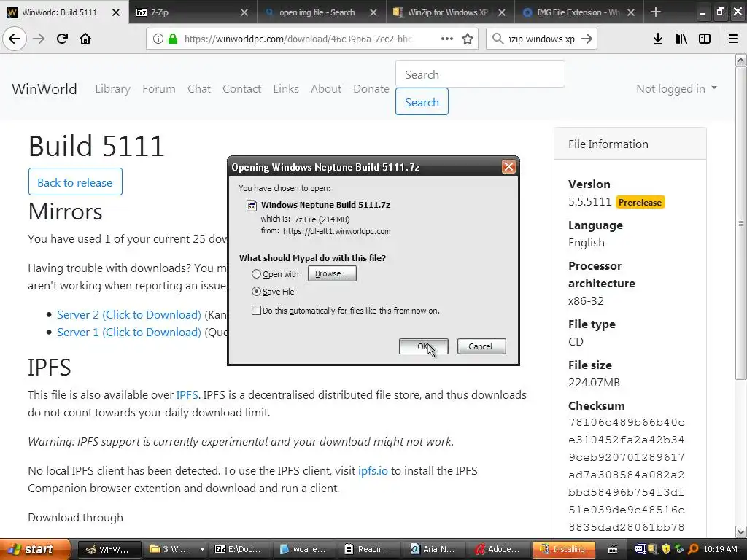Click the Back to release button
Image resolution: width=747 pixels, height=560 pixels.
(x=75, y=182)
